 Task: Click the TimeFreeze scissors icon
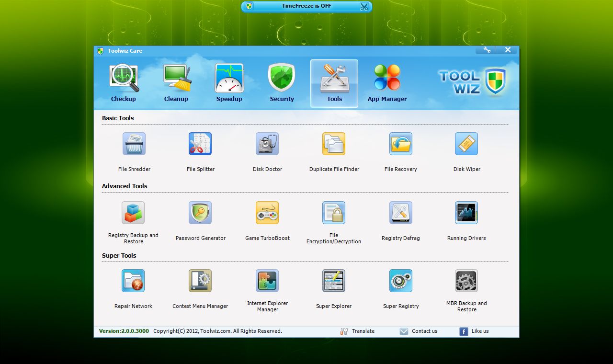tap(364, 6)
